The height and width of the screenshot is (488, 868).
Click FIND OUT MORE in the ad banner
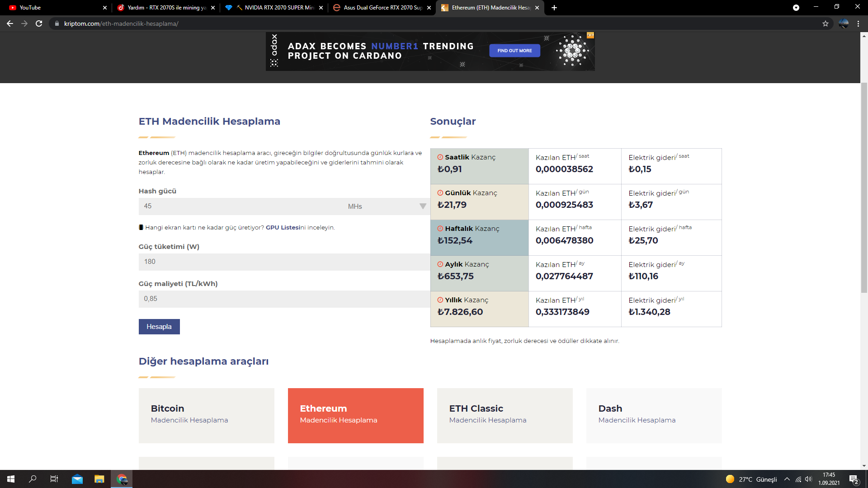(x=514, y=51)
